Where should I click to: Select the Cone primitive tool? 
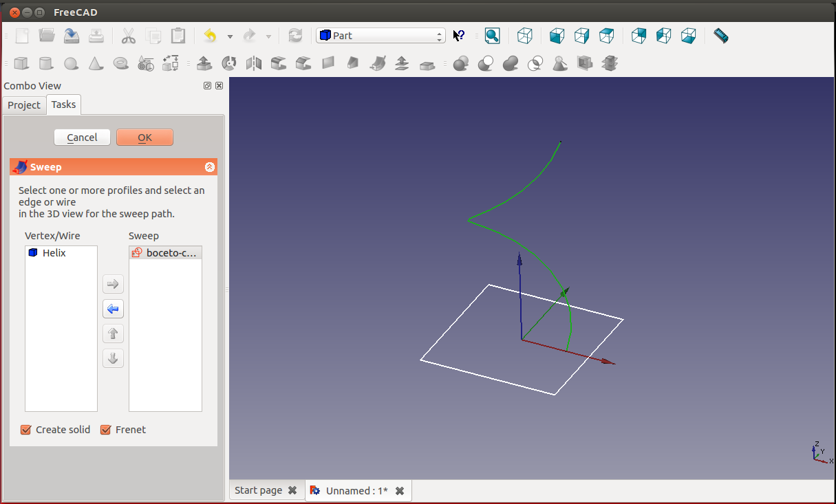[x=96, y=64]
